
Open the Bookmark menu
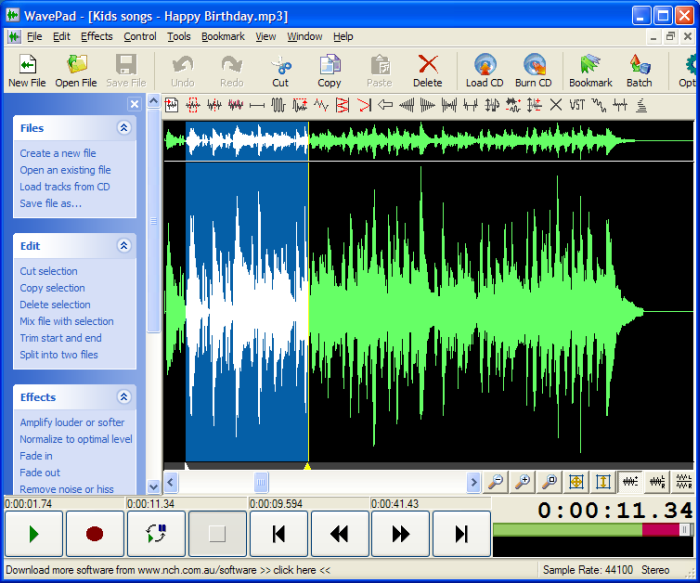pyautogui.click(x=223, y=37)
